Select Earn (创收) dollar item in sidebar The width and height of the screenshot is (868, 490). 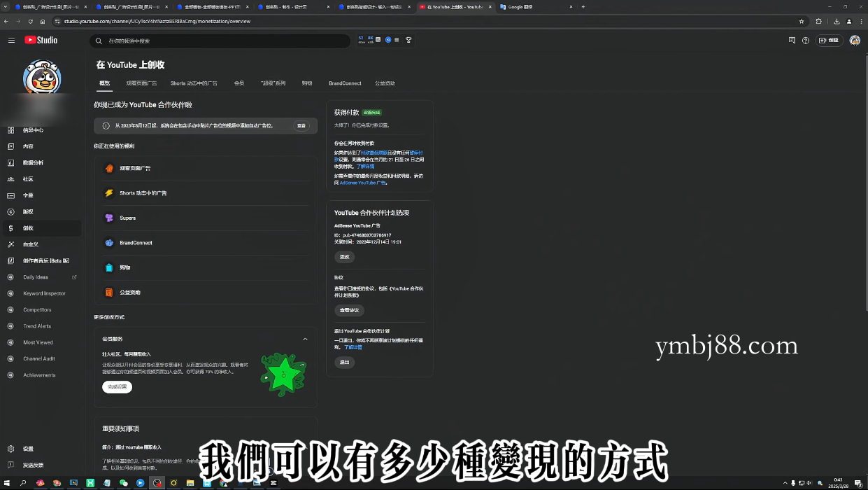[x=41, y=228]
